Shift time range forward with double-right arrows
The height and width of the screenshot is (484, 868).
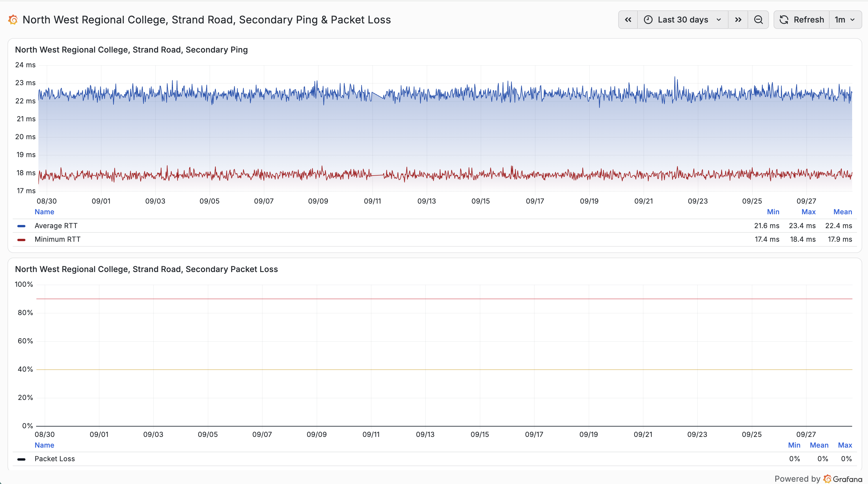[738, 20]
